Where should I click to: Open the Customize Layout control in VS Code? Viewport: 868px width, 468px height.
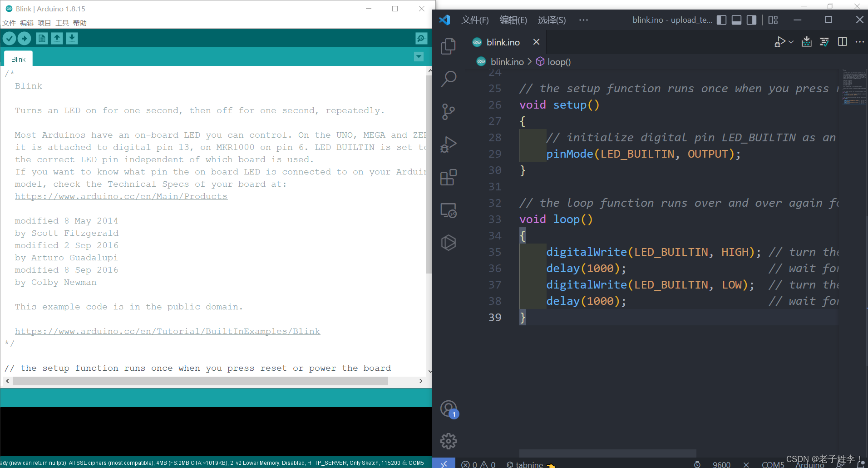click(773, 20)
